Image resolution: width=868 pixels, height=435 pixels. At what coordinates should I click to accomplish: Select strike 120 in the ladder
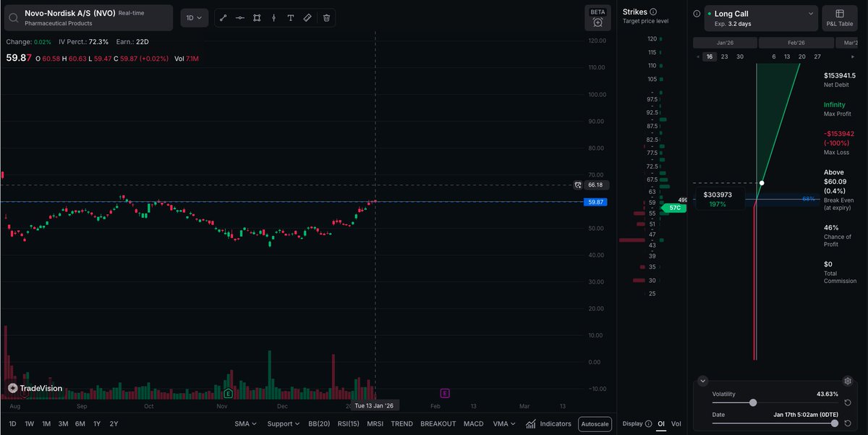pyautogui.click(x=652, y=39)
